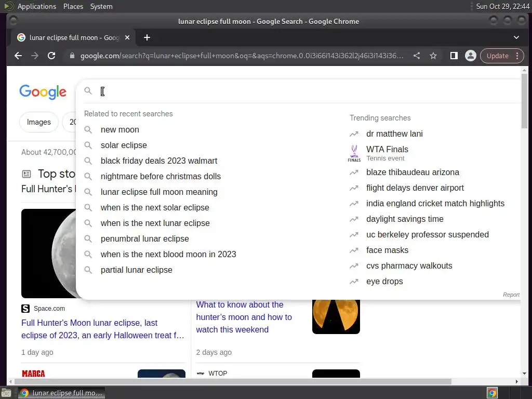Switch to the Images filter chip
This screenshot has height=399, width=532.
coord(38,122)
